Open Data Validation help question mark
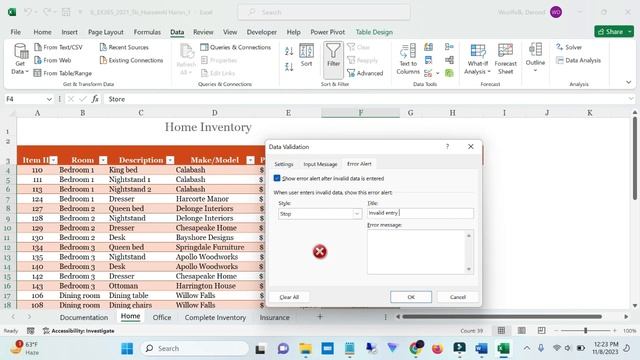The width and height of the screenshot is (640, 360). pyautogui.click(x=447, y=146)
